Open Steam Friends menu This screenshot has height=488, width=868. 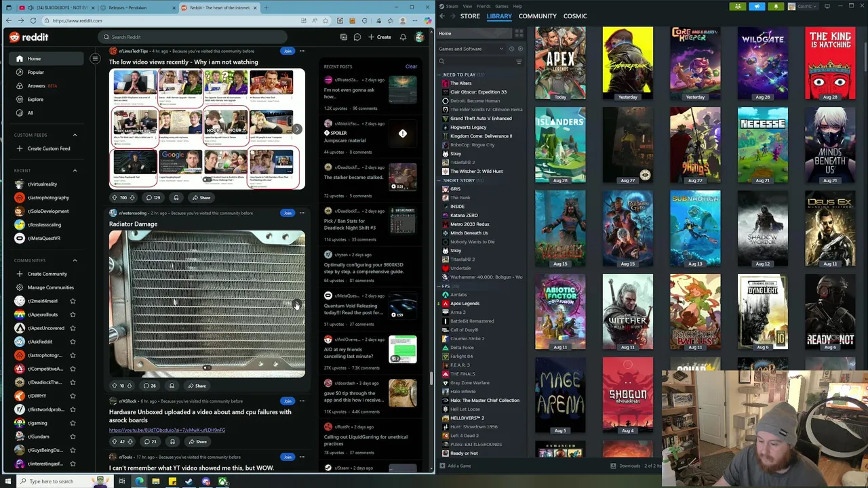484,6
